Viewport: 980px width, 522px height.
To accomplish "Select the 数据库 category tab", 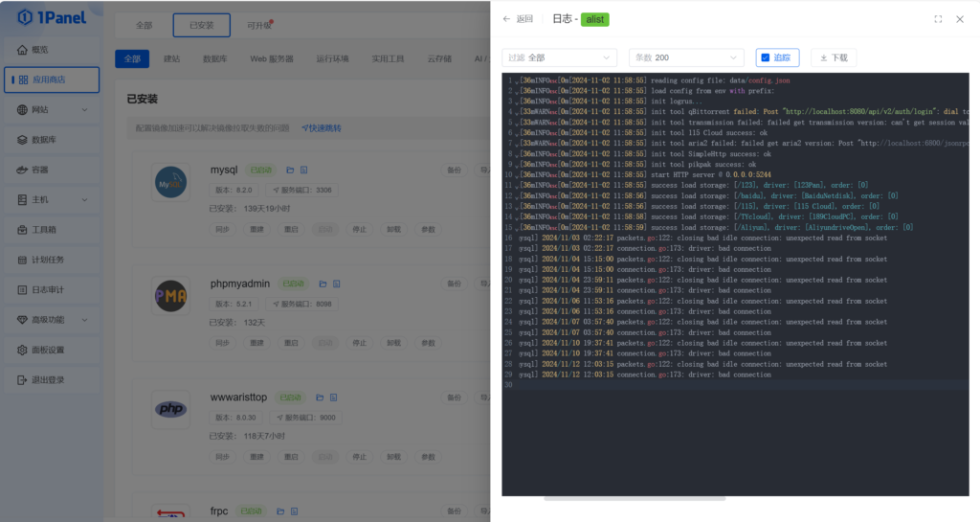I will 215,58.
